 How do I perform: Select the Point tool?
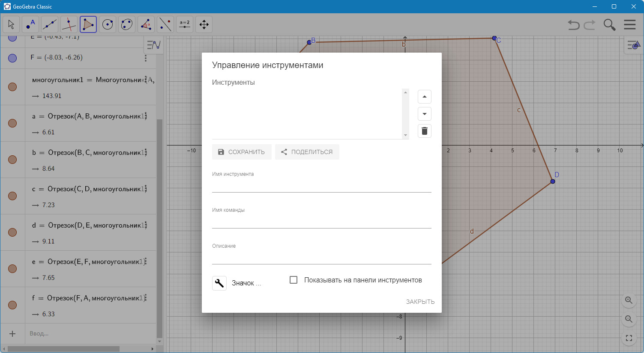[30, 24]
